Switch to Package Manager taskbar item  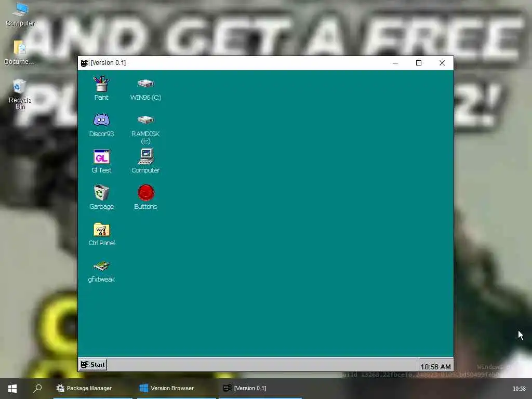pyautogui.click(x=93, y=389)
